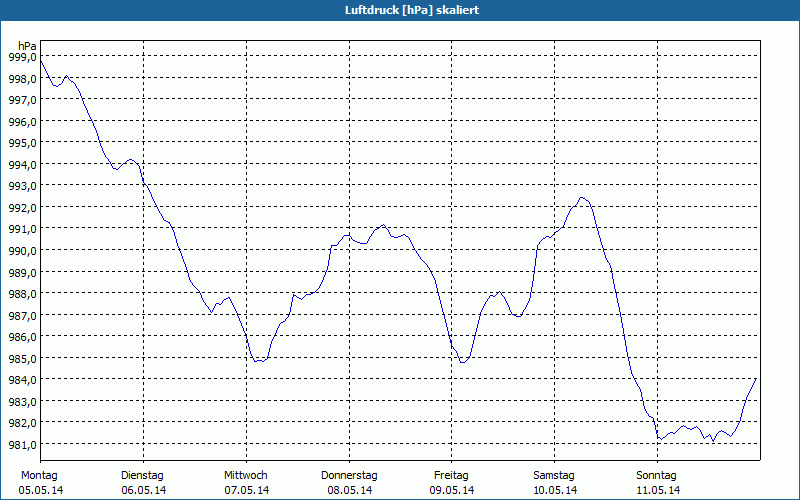Select the 986,0 axis value
Screen dimensions: 800x500
tap(22, 337)
